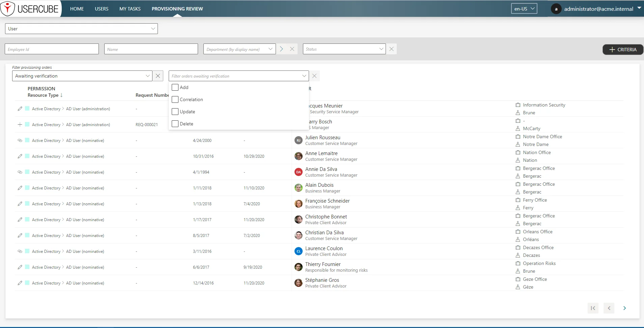Click the CRITERIA button
Screen dimensions: 644x328
point(623,50)
